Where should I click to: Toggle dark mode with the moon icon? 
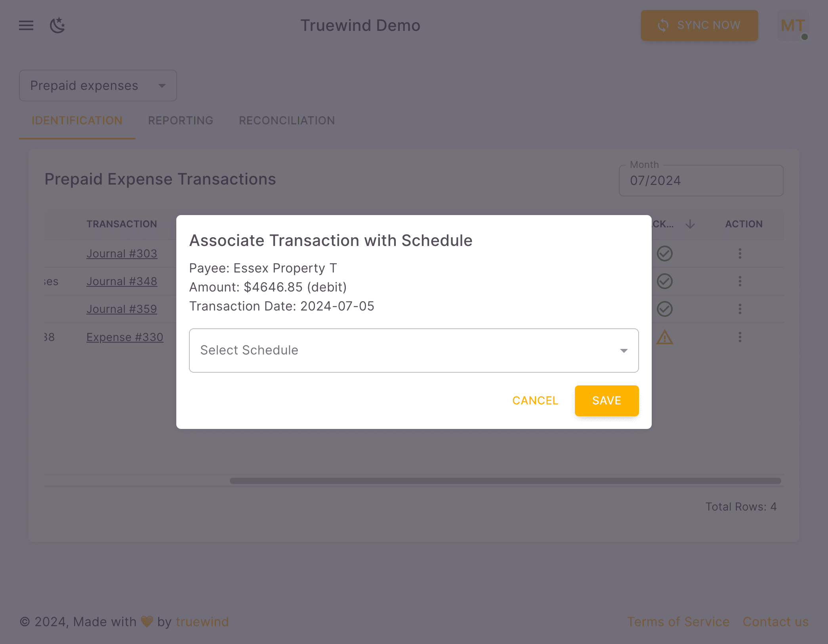(x=58, y=25)
